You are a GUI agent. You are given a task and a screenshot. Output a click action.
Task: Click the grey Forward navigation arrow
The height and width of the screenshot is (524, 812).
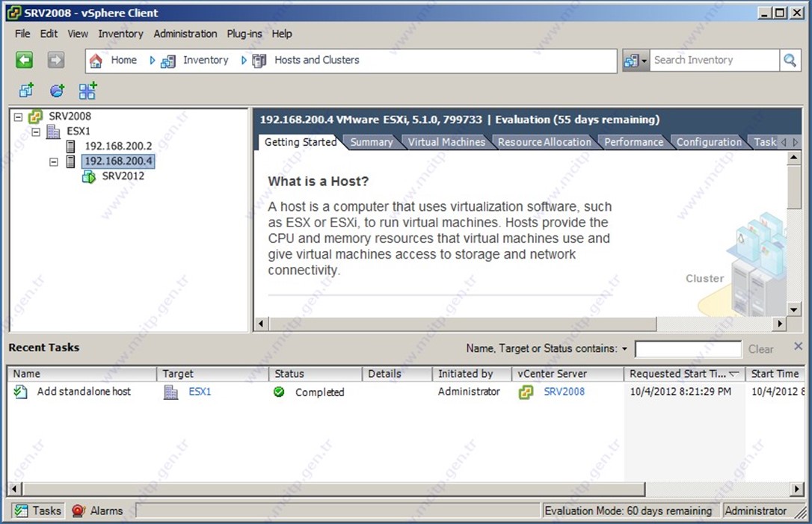tap(56, 60)
